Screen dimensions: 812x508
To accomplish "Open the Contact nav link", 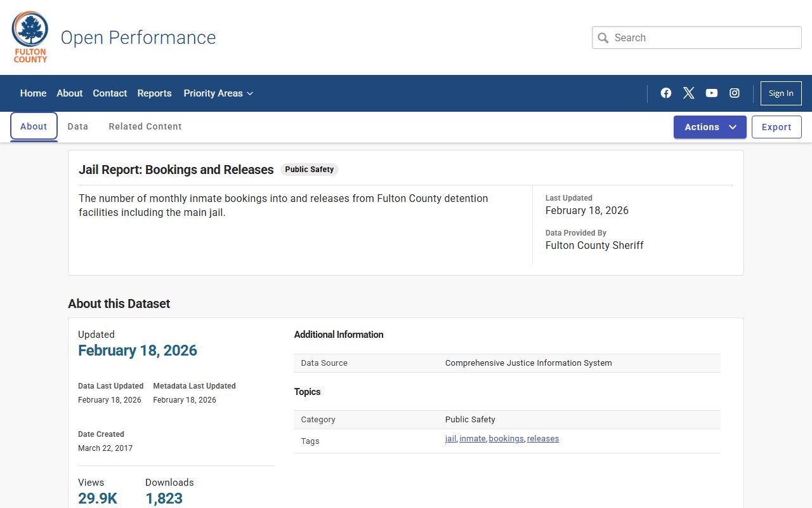I will point(110,93).
